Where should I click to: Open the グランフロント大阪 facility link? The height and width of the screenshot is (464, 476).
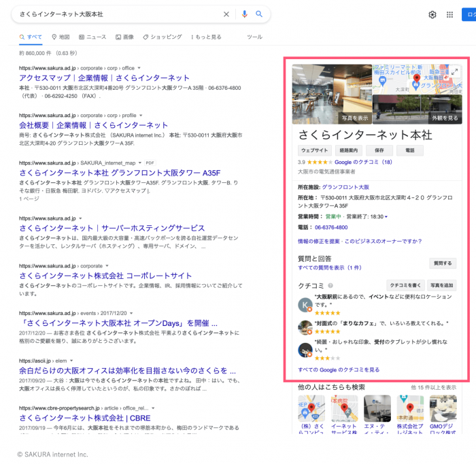click(x=345, y=187)
